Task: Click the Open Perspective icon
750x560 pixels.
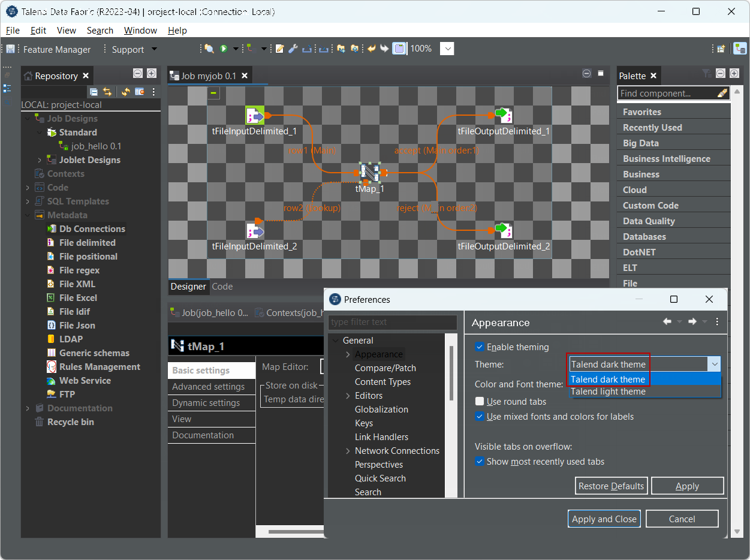Action: pyautogui.click(x=721, y=49)
